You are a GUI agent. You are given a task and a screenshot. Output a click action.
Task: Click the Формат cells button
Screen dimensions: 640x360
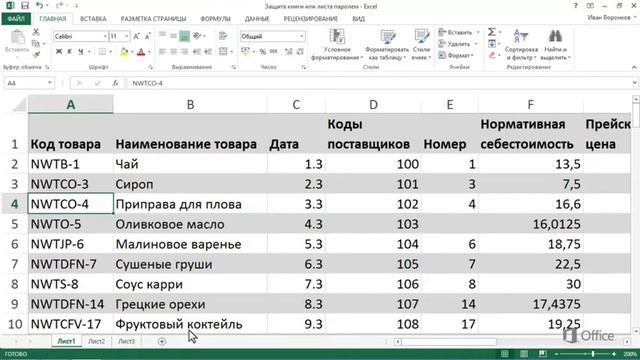(x=456, y=55)
